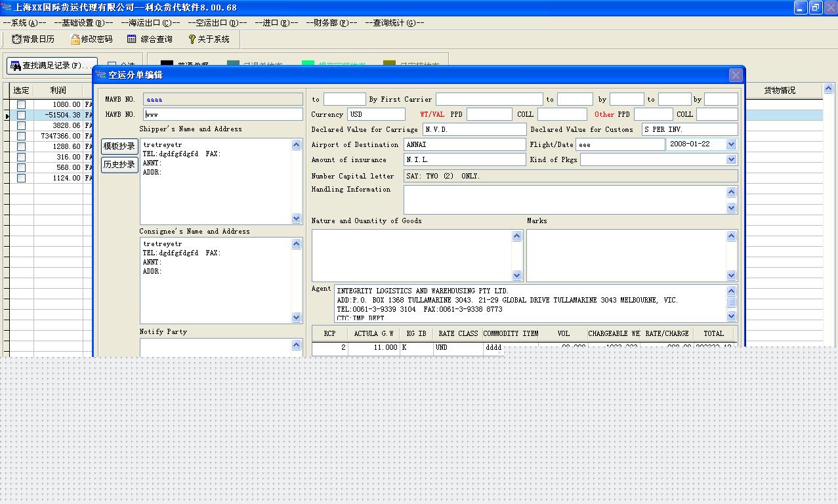Click the down arrow in Shipper's address box
This screenshot has width=838, height=504.
297,219
